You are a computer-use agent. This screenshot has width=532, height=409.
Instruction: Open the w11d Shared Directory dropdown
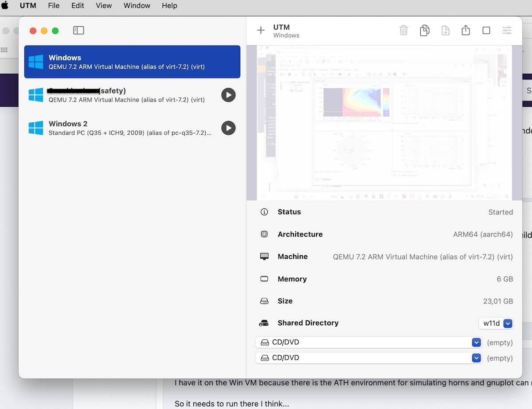(496, 323)
